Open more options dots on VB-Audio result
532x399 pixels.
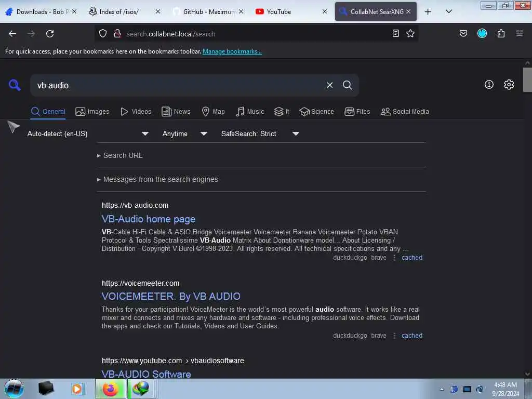click(394, 258)
